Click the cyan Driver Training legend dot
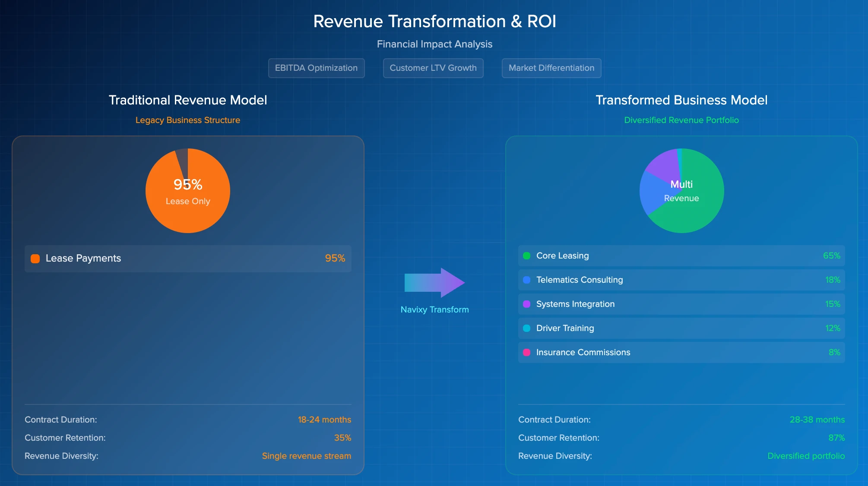The height and width of the screenshot is (486, 868). tap(526, 328)
